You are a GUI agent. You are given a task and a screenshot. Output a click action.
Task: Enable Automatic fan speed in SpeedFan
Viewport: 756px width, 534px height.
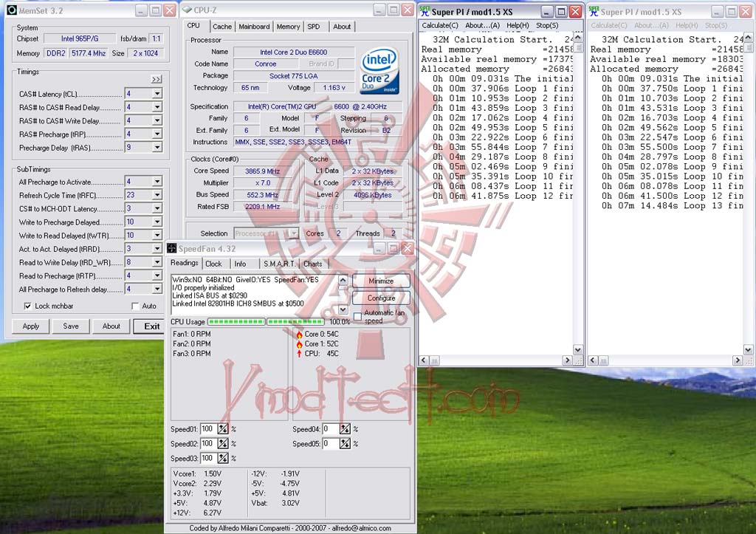pos(357,316)
